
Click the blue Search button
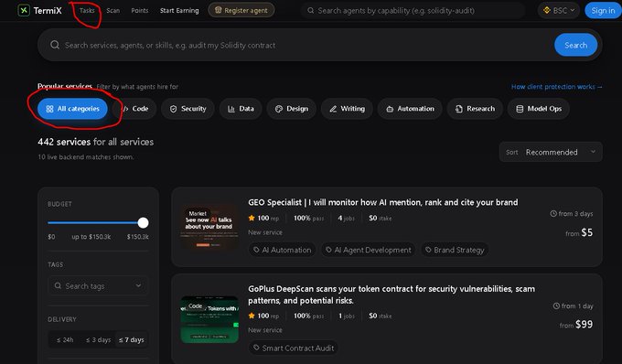point(575,45)
